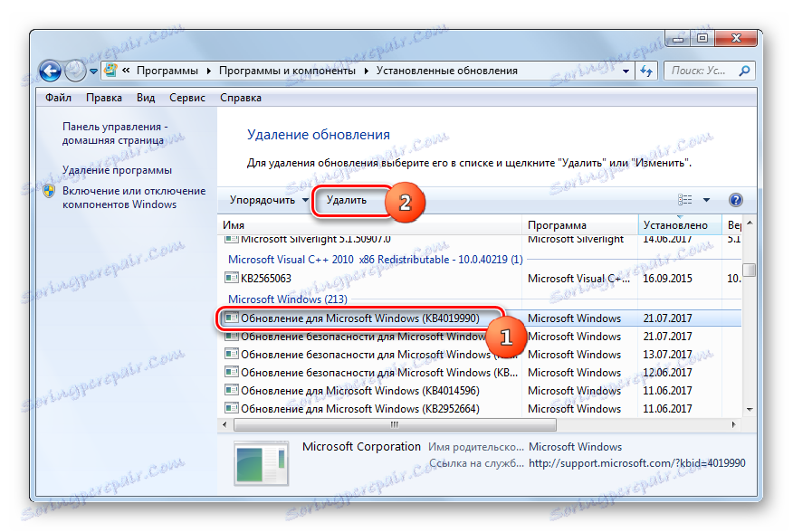Click the Программы breadcrumb
The image size is (793, 532).
point(167,71)
